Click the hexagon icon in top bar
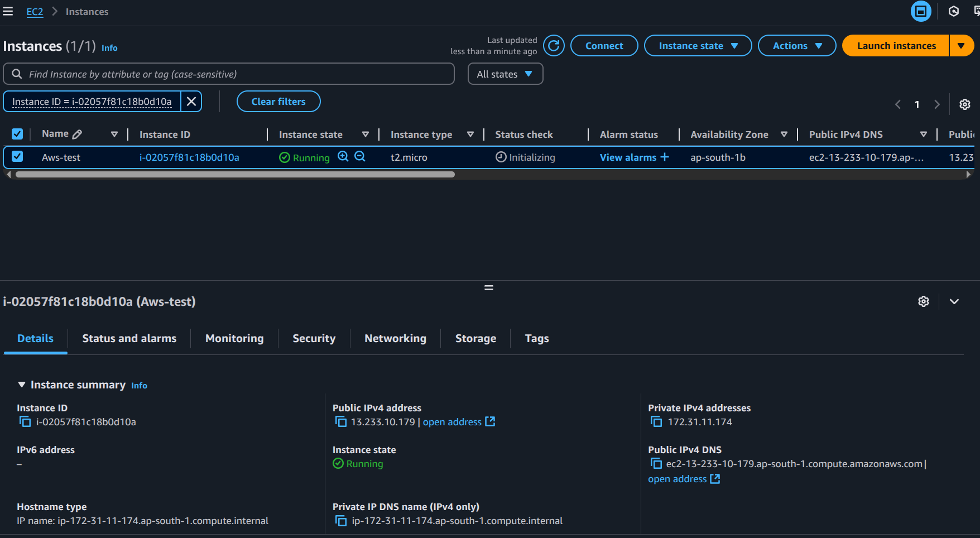Viewport: 980px width, 538px height. (x=954, y=11)
